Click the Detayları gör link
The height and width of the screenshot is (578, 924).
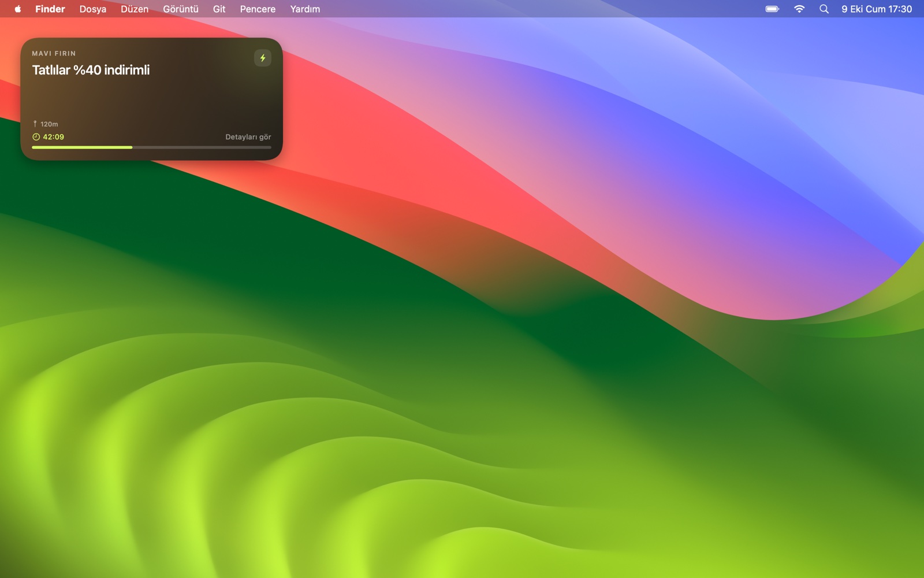click(x=248, y=137)
